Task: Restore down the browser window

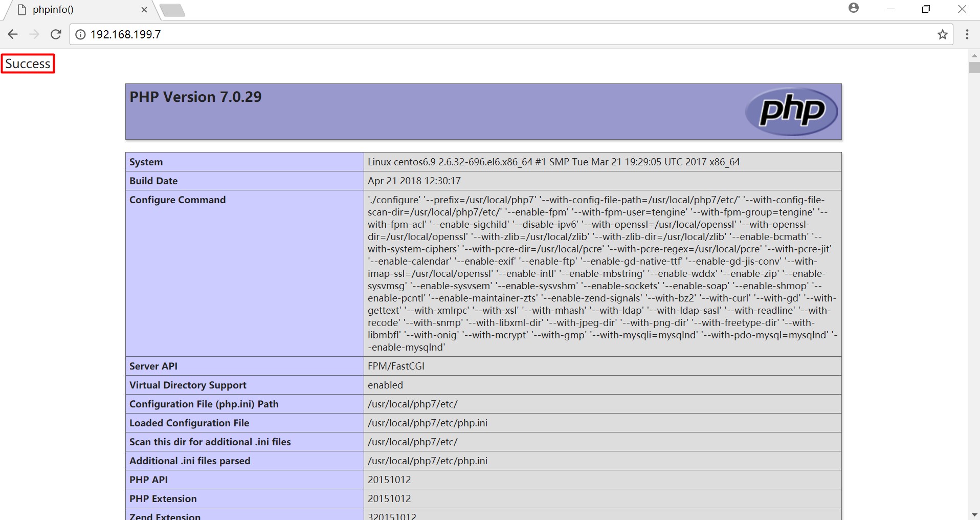Action: [x=926, y=9]
